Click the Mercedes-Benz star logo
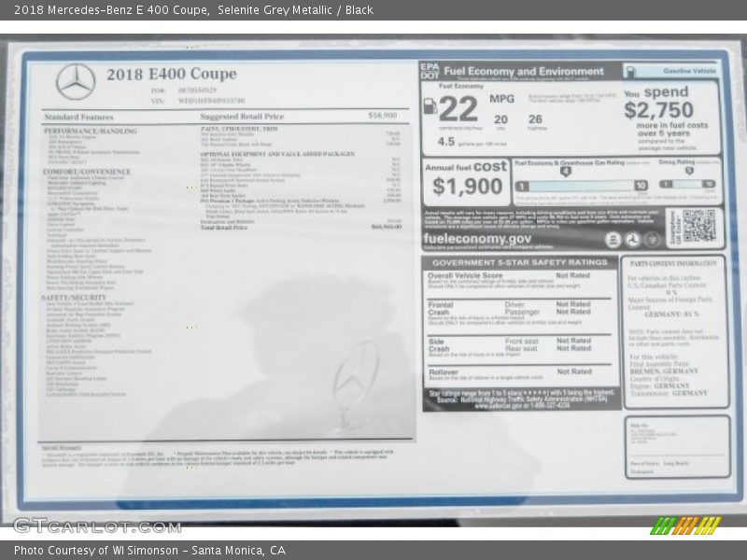Viewport: 747px width, 560px height. [x=75, y=81]
